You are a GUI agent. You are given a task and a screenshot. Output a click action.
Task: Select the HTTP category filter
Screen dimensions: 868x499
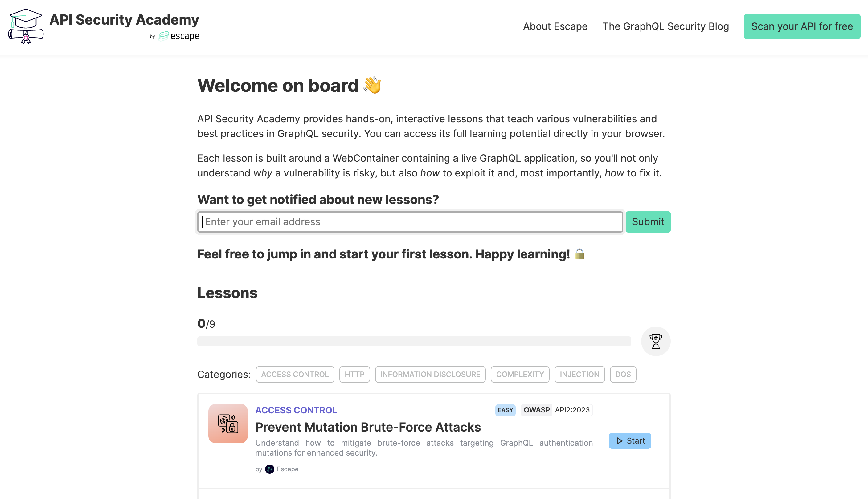click(354, 374)
